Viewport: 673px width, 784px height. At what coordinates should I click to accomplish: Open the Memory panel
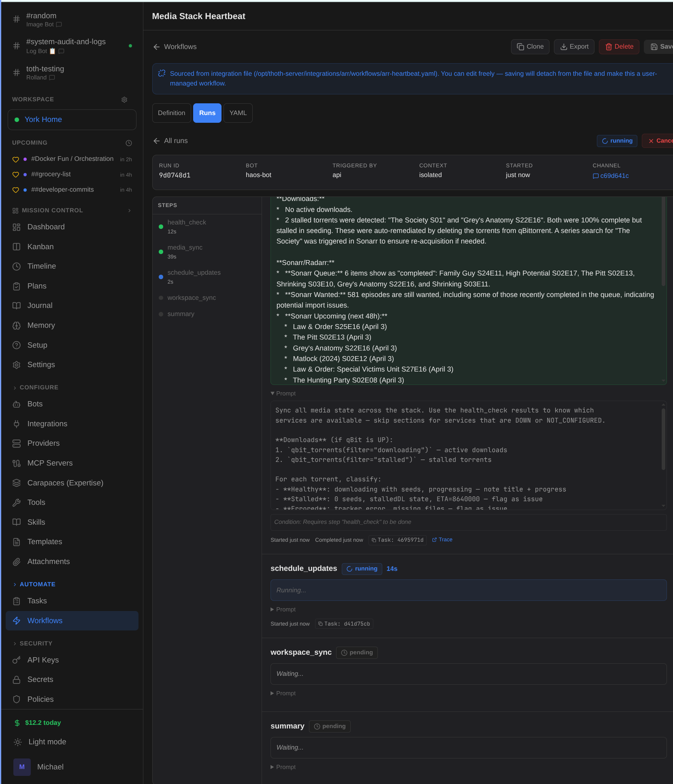click(x=41, y=325)
